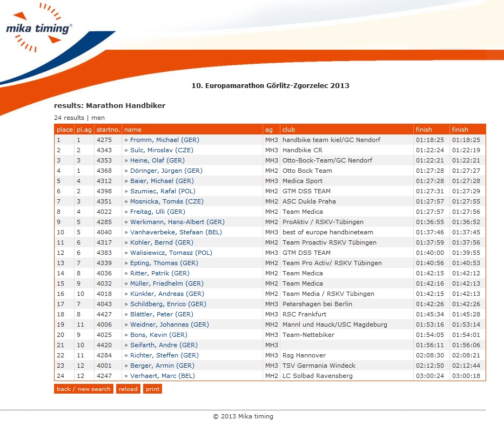Open Epting, Thomas (GER) result details
Viewport: 504px width, 426px height.
(x=164, y=263)
